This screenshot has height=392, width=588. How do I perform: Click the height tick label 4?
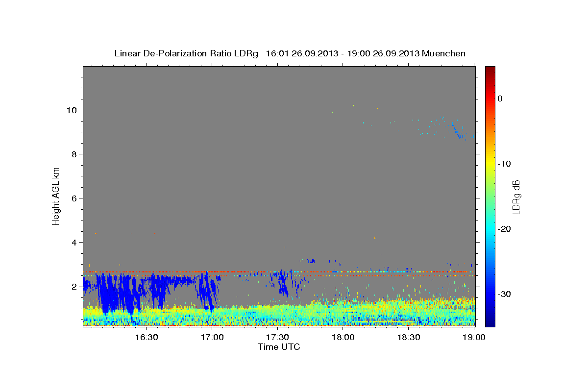[x=74, y=243]
